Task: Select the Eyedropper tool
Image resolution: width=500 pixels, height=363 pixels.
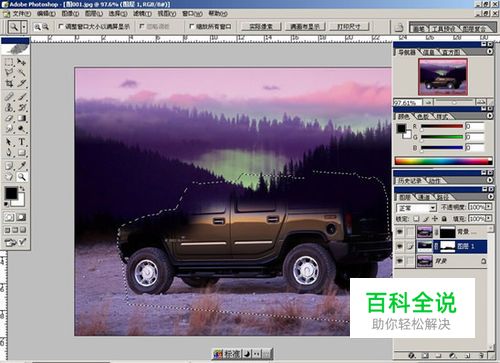Action: pos(22,166)
